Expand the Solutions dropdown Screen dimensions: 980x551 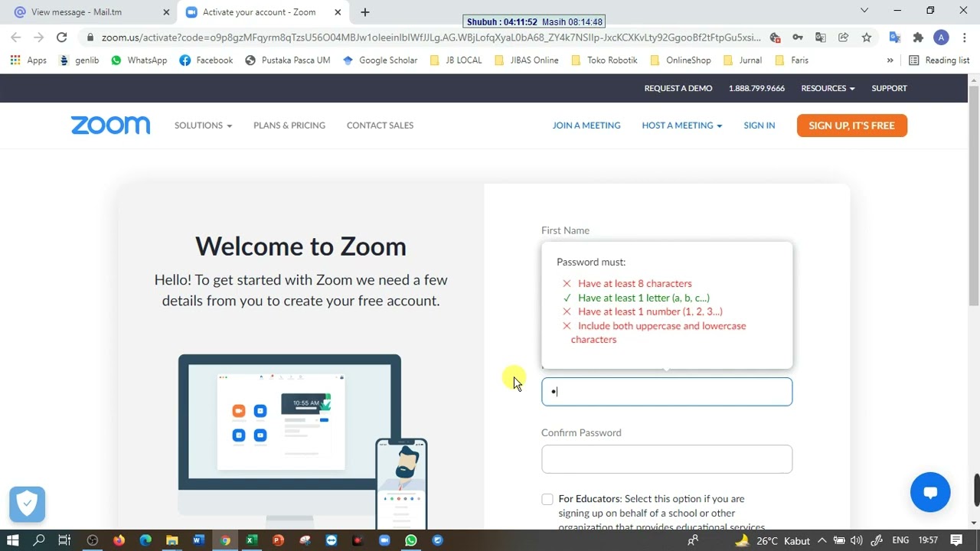click(x=203, y=126)
